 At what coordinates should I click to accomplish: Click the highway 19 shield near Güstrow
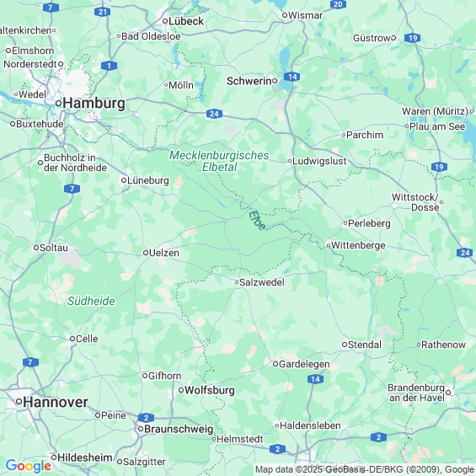413,38
